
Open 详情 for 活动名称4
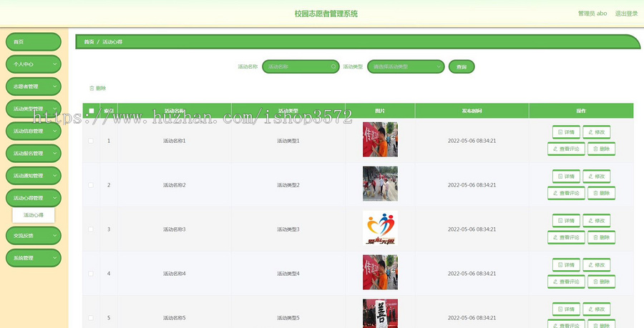click(566, 265)
